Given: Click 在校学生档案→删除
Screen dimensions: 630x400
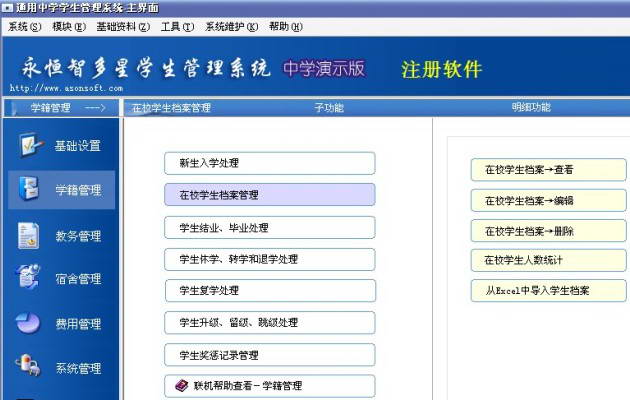Looking at the screenshot, I should (x=548, y=231).
